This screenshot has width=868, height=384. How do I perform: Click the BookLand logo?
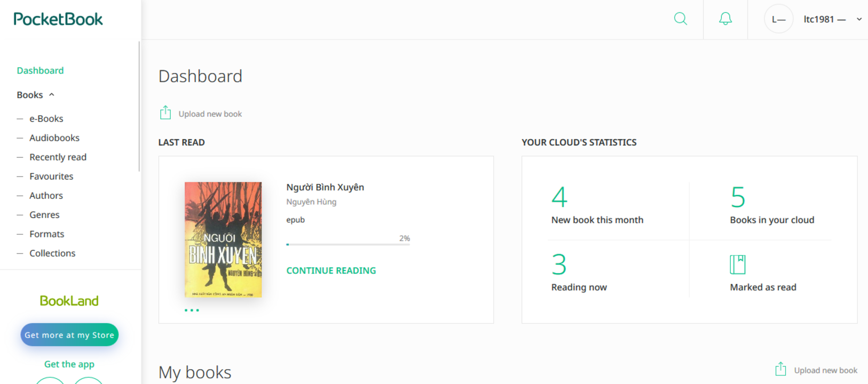coord(69,301)
